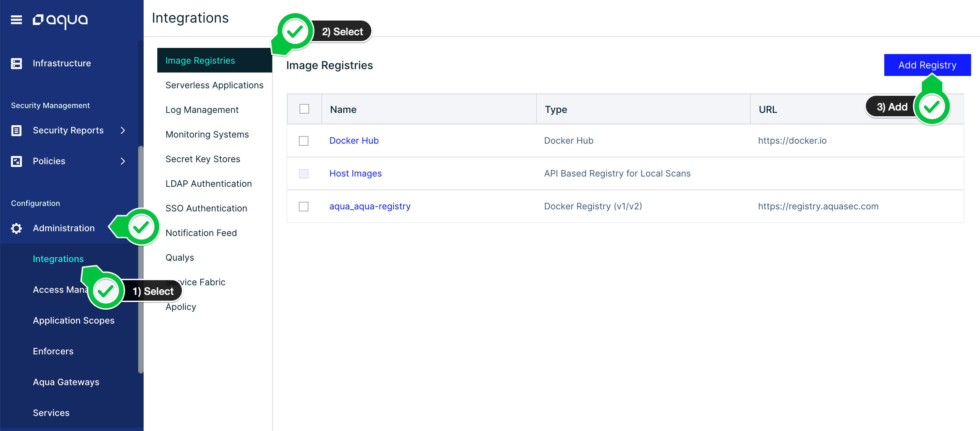Select LDAP Authentication integration

click(209, 184)
